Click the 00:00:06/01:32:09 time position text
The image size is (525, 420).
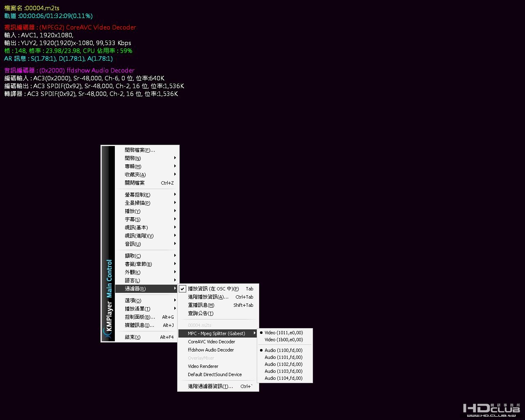pyautogui.click(x=45, y=16)
